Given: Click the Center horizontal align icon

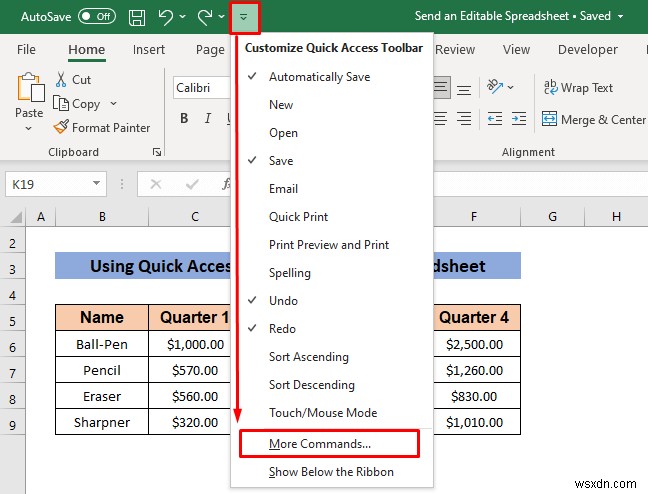Looking at the screenshot, I should pyautogui.click(x=441, y=119).
